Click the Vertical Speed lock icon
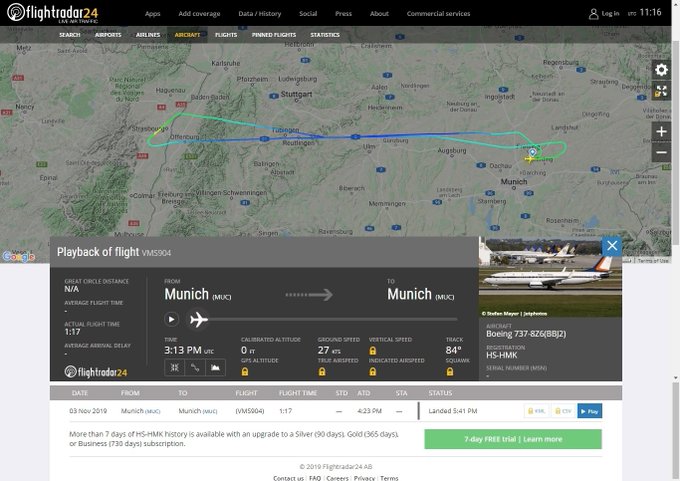 pos(373,351)
